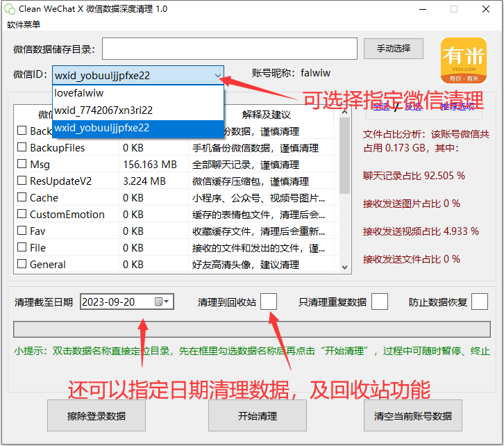Enable the 防止数据恢复 checkbox
The image size is (504, 446).
click(x=480, y=302)
